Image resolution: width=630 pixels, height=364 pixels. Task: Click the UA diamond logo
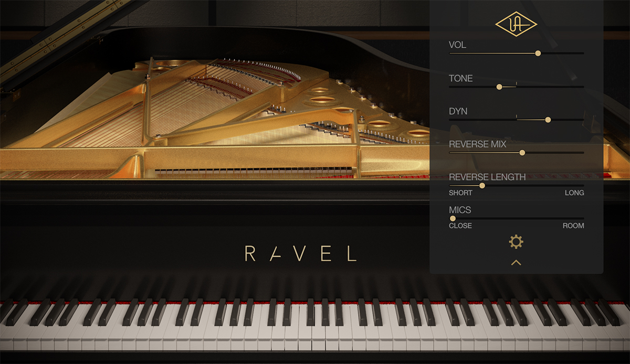pyautogui.click(x=516, y=24)
